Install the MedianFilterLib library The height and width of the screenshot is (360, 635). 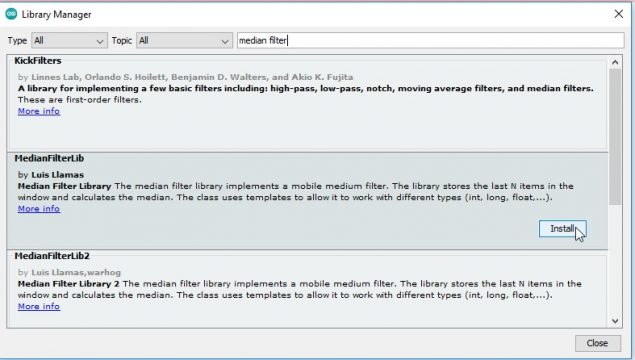(563, 229)
